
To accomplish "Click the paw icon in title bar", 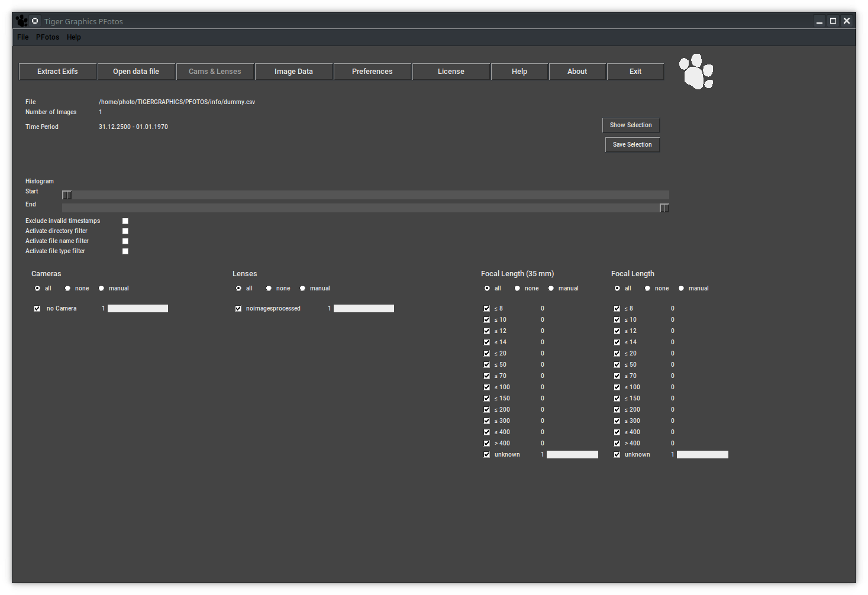I will [22, 21].
